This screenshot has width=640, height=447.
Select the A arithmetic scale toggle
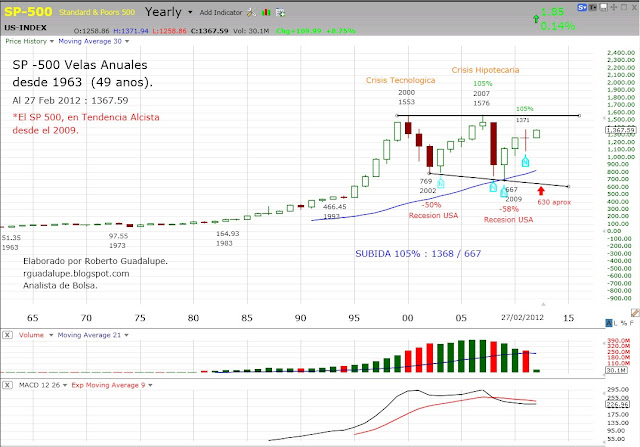click(609, 323)
